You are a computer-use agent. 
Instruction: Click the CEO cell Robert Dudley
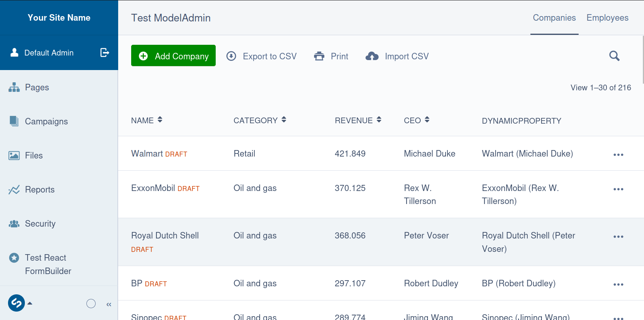(x=431, y=283)
